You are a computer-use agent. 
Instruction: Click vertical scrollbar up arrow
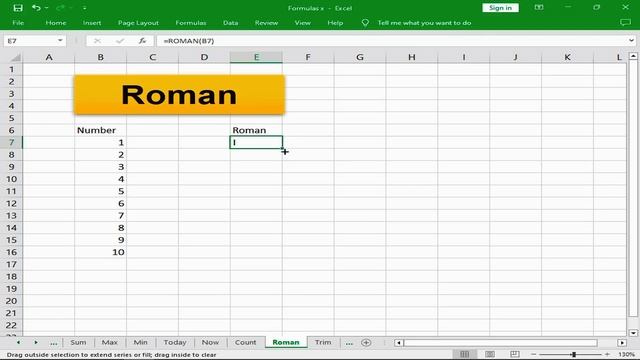(x=633, y=56)
